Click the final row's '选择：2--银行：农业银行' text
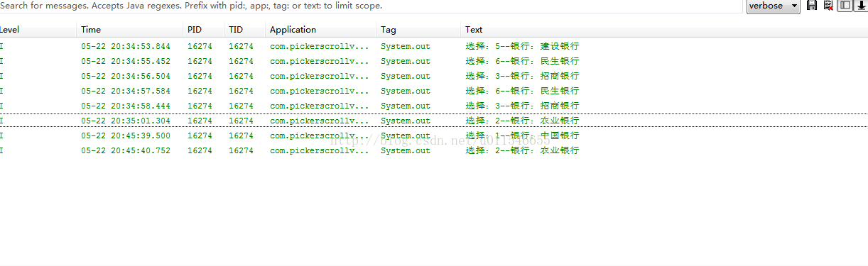The height and width of the screenshot is (266, 868). 522,150
